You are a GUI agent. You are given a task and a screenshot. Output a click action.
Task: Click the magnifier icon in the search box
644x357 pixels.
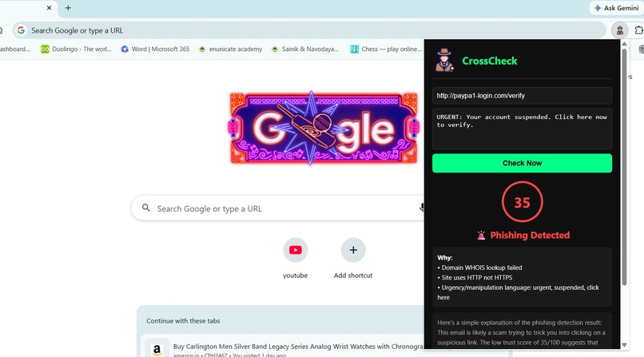tap(145, 208)
